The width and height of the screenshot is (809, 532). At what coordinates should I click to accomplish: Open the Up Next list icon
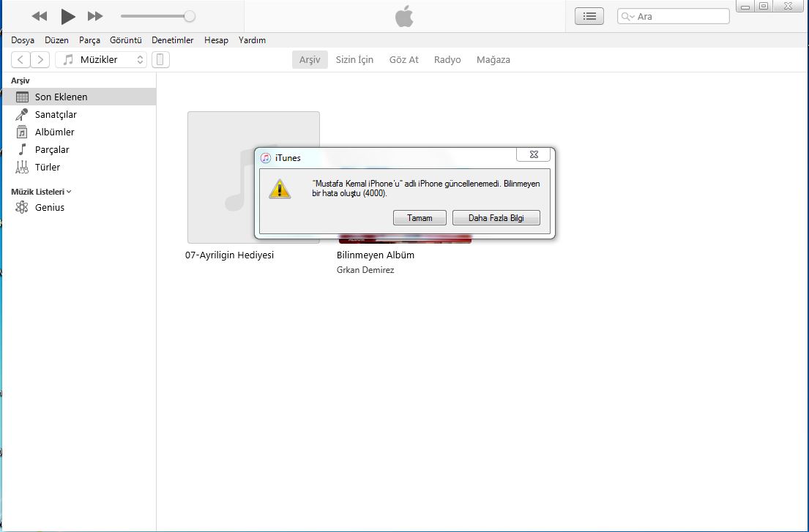click(589, 17)
